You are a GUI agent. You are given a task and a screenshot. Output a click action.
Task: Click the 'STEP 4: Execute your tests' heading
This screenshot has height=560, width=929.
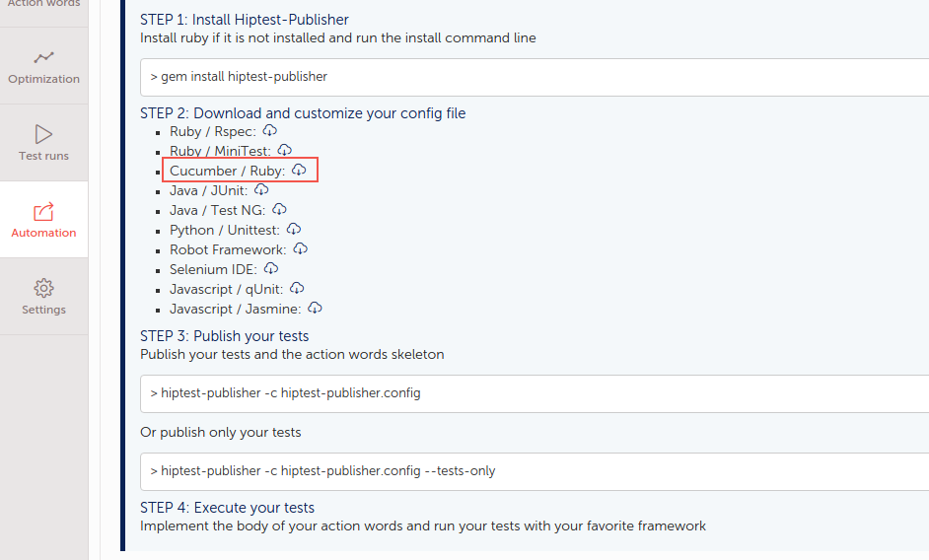[x=227, y=508]
